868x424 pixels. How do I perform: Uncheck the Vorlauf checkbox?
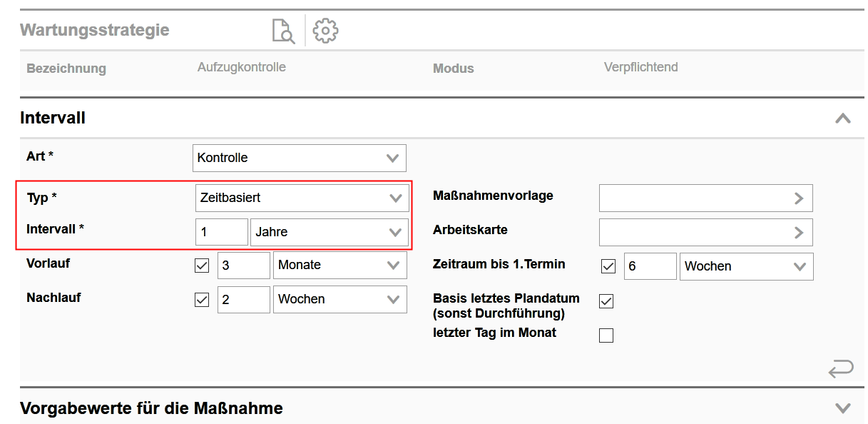202,266
